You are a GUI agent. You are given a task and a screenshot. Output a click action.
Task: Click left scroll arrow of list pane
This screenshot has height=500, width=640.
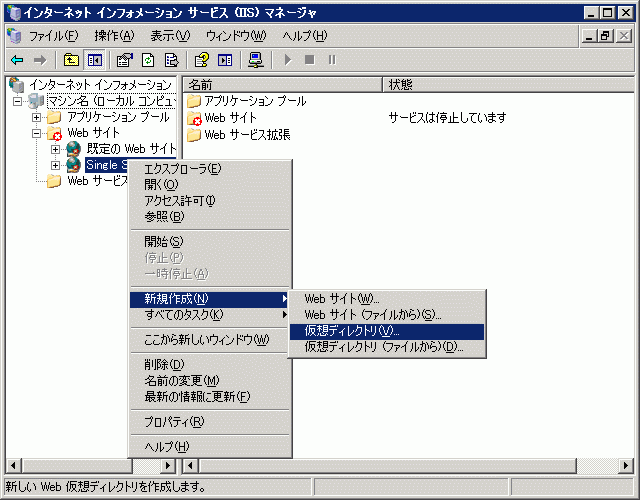[191, 466]
